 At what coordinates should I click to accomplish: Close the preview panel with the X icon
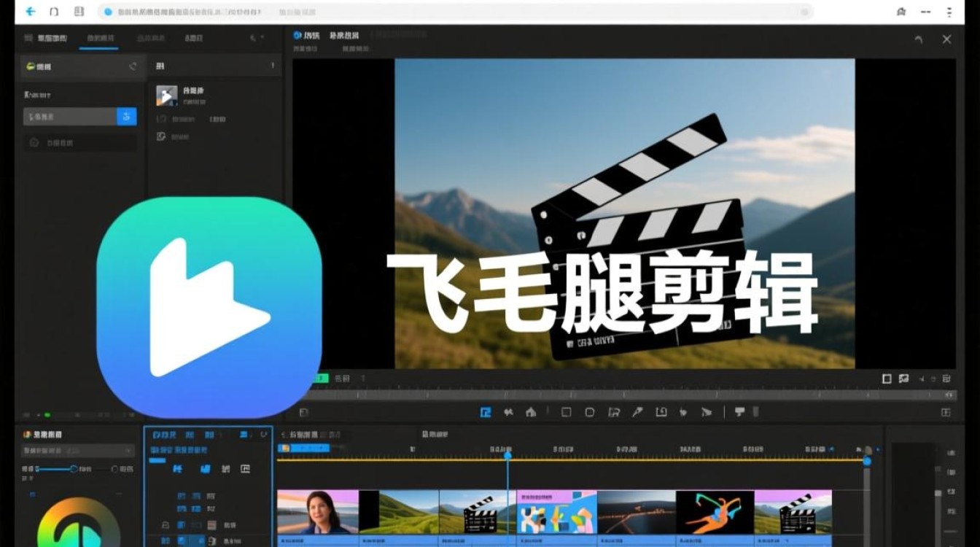click(946, 39)
